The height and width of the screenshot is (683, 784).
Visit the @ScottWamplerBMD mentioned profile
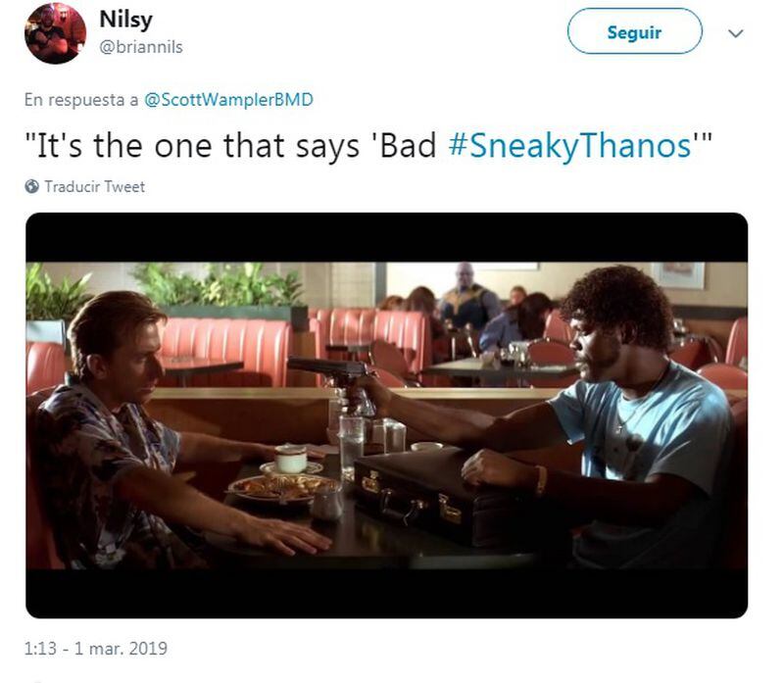228,100
